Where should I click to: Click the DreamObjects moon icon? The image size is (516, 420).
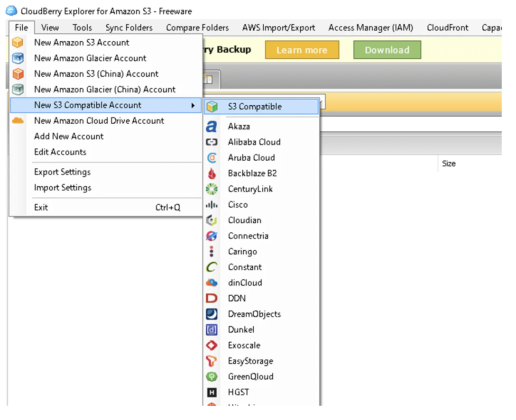click(x=212, y=314)
